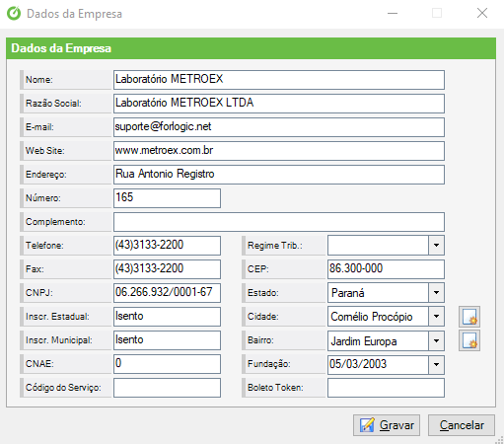The width and height of the screenshot is (504, 444).
Task: Click the Web Site input field
Action: point(279,151)
